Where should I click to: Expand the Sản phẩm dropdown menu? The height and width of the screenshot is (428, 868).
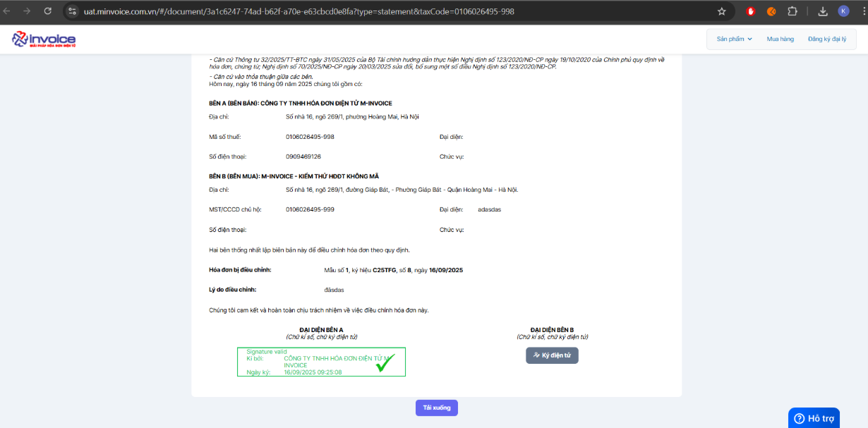pyautogui.click(x=735, y=39)
